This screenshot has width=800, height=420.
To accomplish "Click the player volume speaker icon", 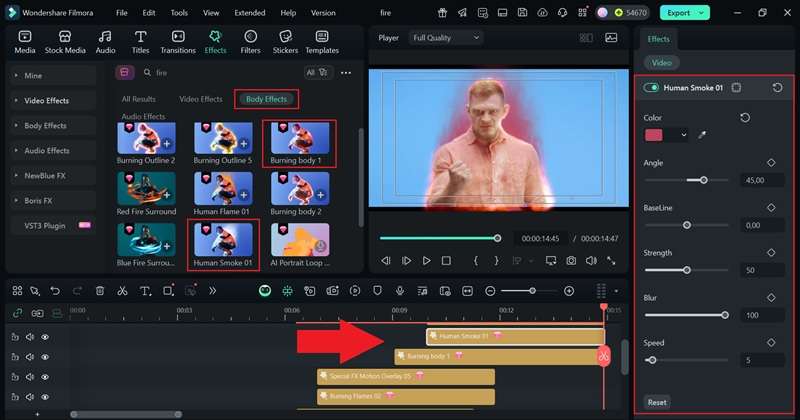I will pyautogui.click(x=591, y=261).
